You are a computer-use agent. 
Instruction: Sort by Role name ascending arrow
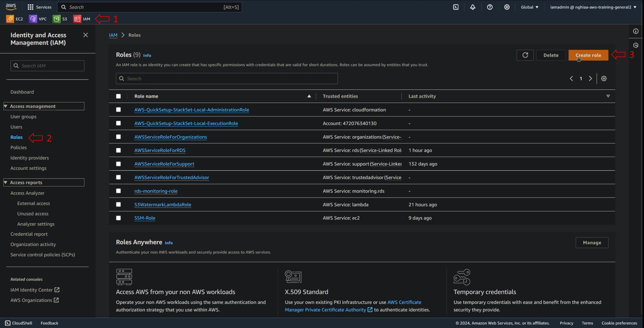coord(309,96)
